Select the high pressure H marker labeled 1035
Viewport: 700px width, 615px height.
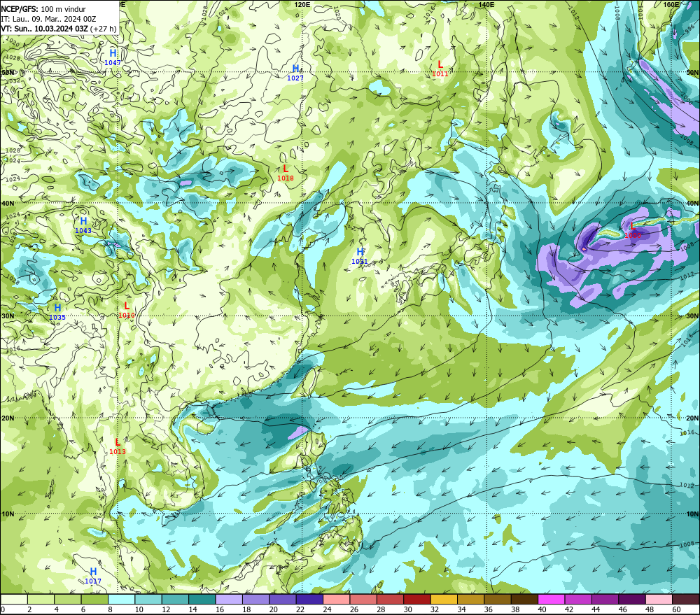tap(57, 308)
